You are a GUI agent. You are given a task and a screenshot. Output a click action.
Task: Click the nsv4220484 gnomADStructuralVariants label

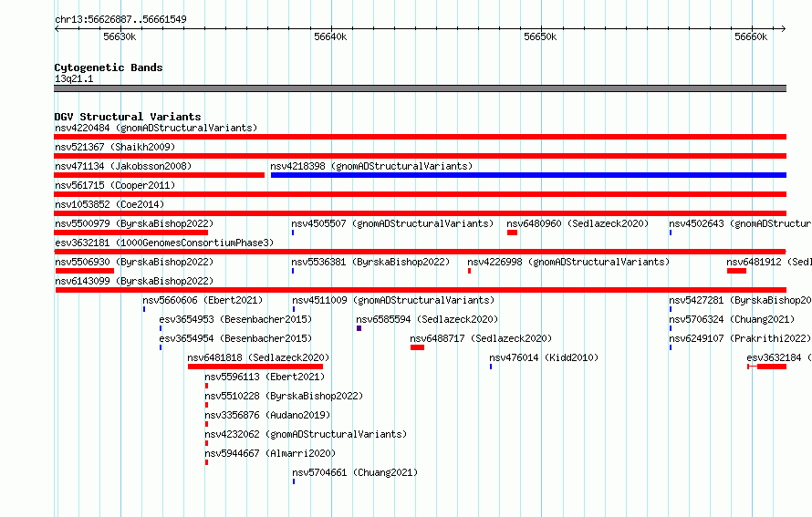[156, 128]
